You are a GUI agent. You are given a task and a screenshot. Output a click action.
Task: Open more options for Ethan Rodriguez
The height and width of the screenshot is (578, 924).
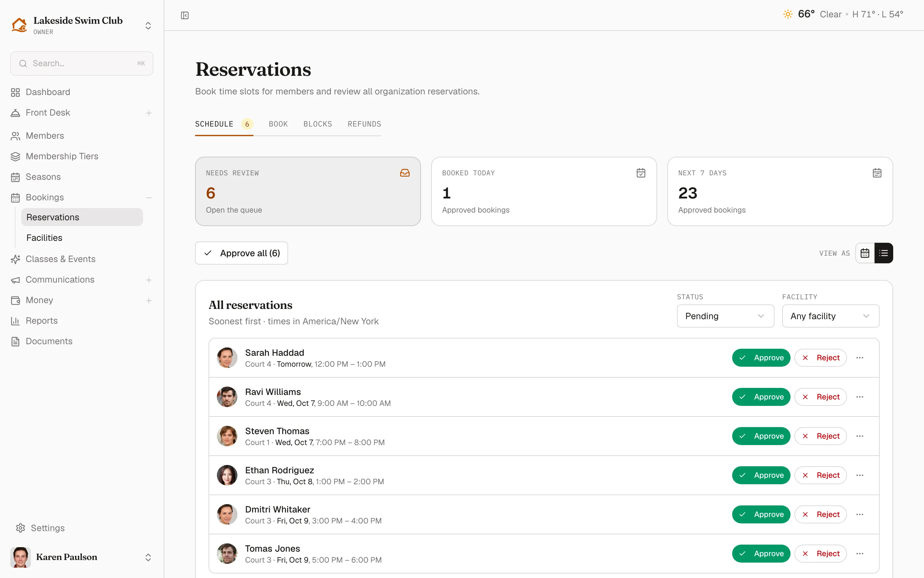pos(860,475)
